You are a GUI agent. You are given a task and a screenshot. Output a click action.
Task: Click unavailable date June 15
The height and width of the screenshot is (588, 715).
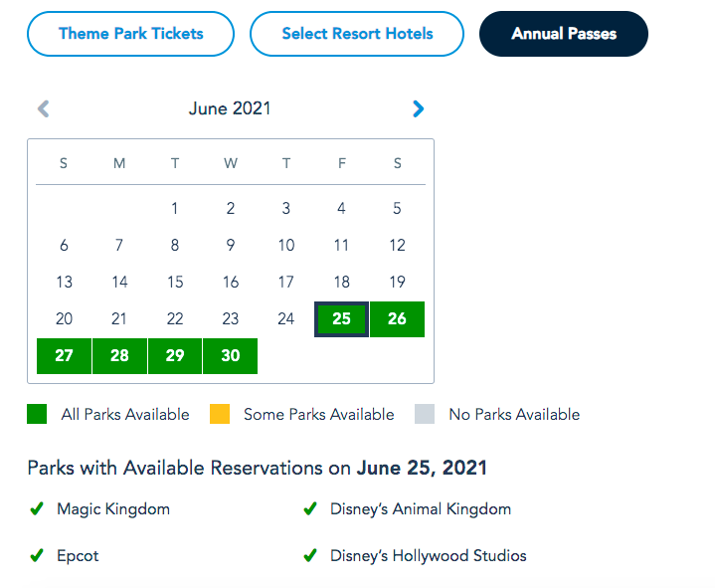[175, 282]
